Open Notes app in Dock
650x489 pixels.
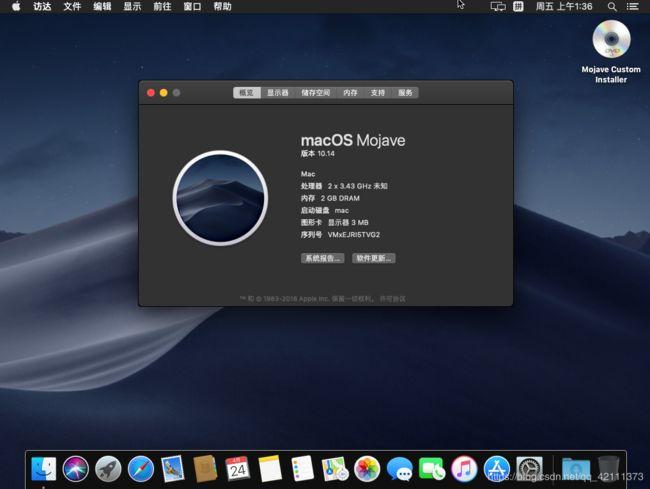coord(270,469)
